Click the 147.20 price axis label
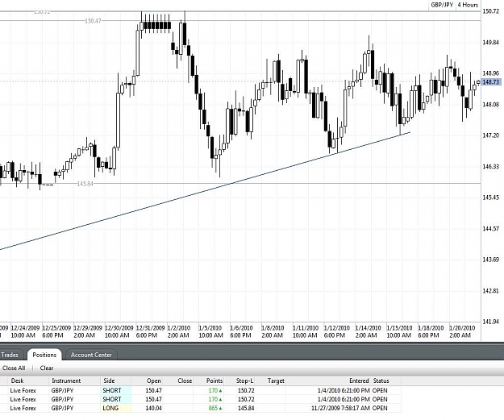 491,135
